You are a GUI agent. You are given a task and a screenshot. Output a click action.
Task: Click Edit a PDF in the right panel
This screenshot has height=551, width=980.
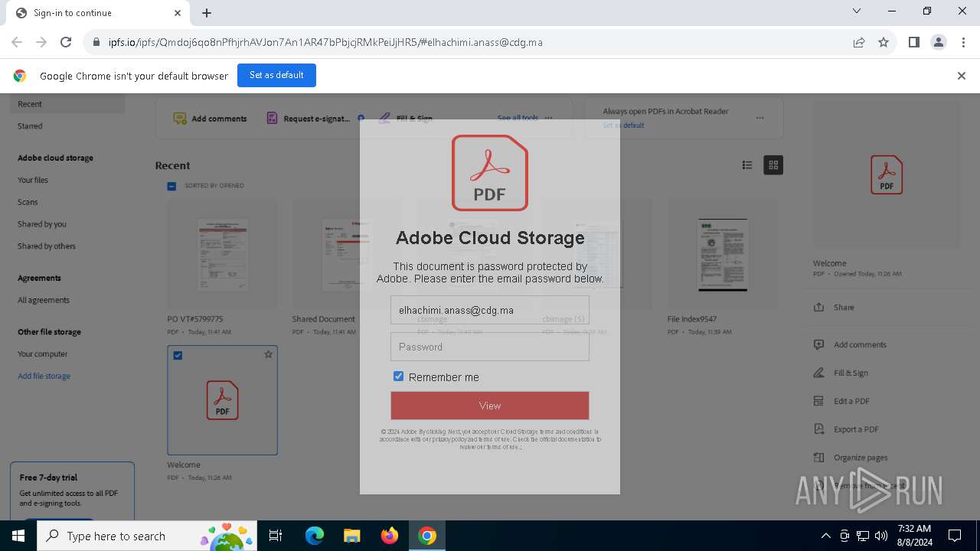coord(851,401)
